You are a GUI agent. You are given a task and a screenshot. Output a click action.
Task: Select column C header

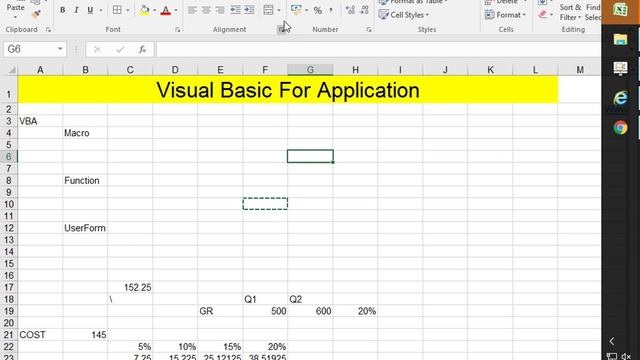coord(130,70)
